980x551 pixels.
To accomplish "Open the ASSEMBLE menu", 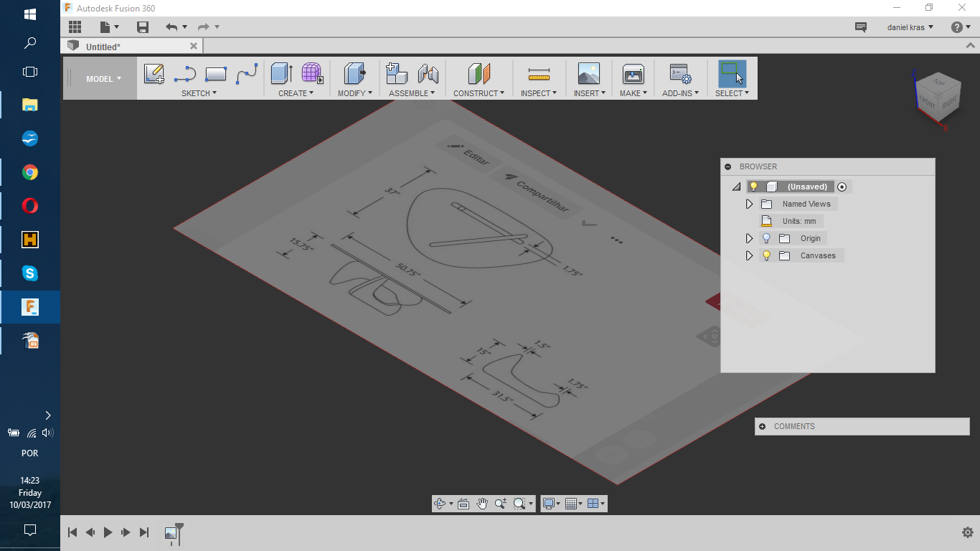I will [412, 93].
